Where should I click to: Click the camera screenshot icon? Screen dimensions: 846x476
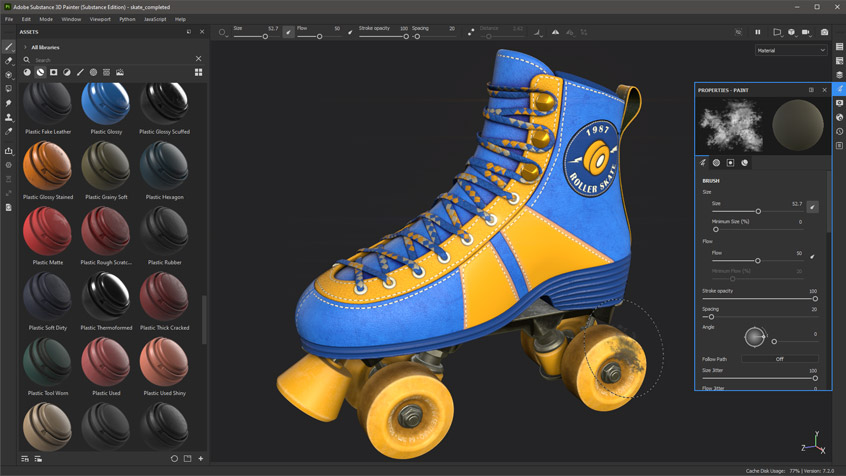point(824,32)
